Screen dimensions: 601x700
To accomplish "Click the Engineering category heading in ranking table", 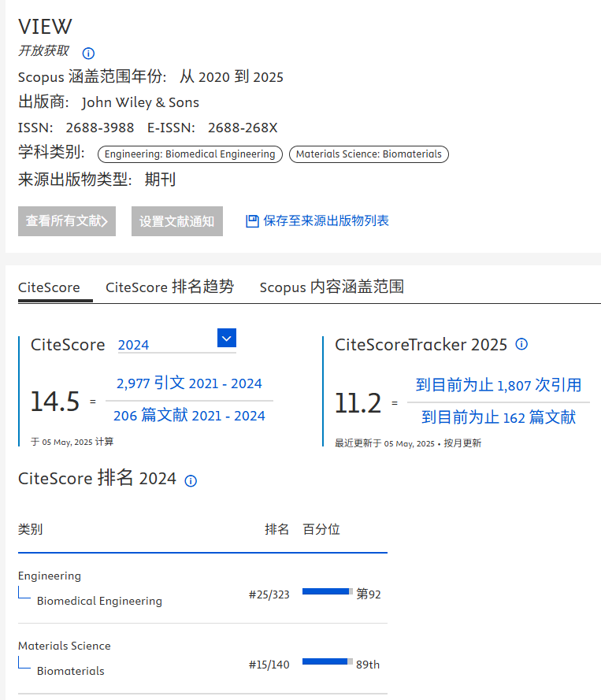I will click(x=50, y=576).
